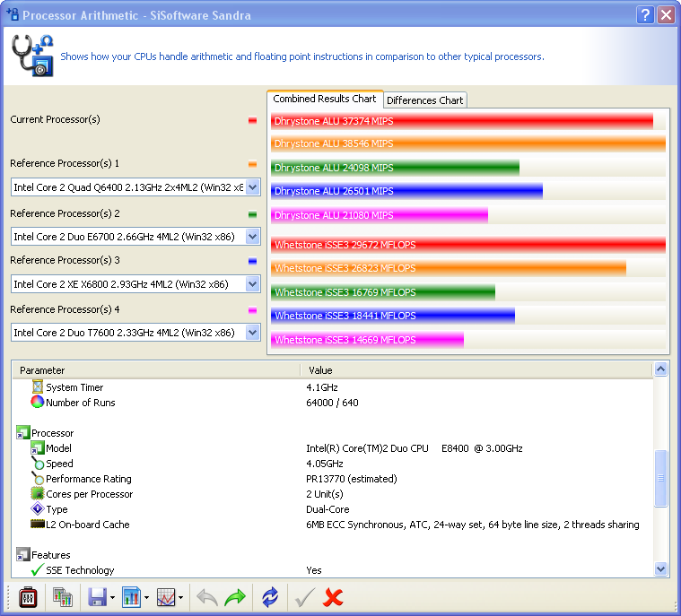Click the Cores per Processor chip icon
The height and width of the screenshot is (616, 681).
point(38,493)
